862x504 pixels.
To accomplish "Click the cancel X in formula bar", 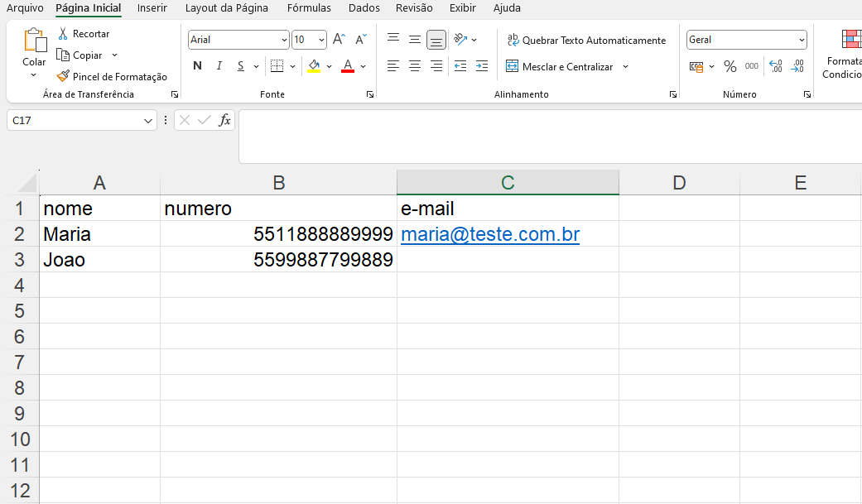I will coord(185,120).
